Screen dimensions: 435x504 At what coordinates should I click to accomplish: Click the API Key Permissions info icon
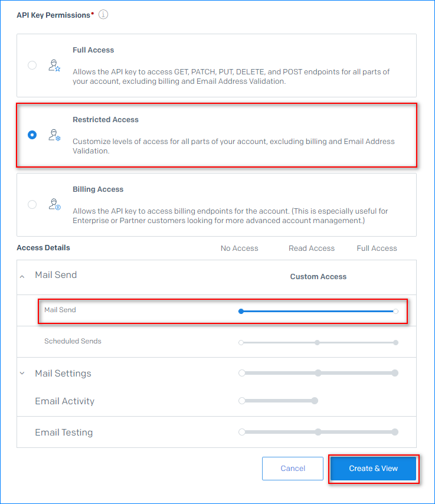coord(103,15)
